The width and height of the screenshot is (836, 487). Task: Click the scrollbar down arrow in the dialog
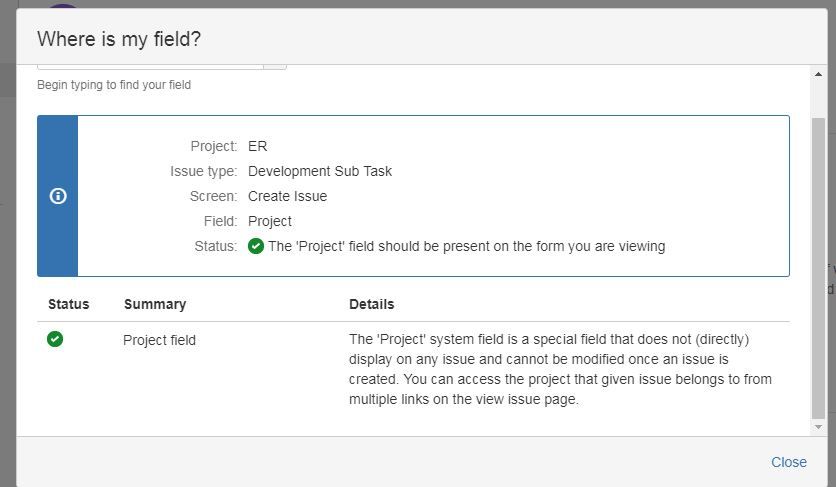[818, 427]
